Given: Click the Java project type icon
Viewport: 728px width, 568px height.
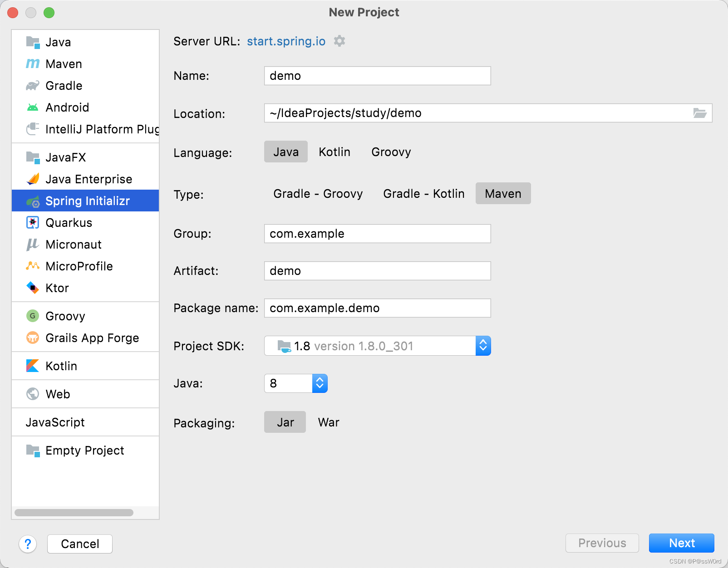Looking at the screenshot, I should click(x=33, y=42).
